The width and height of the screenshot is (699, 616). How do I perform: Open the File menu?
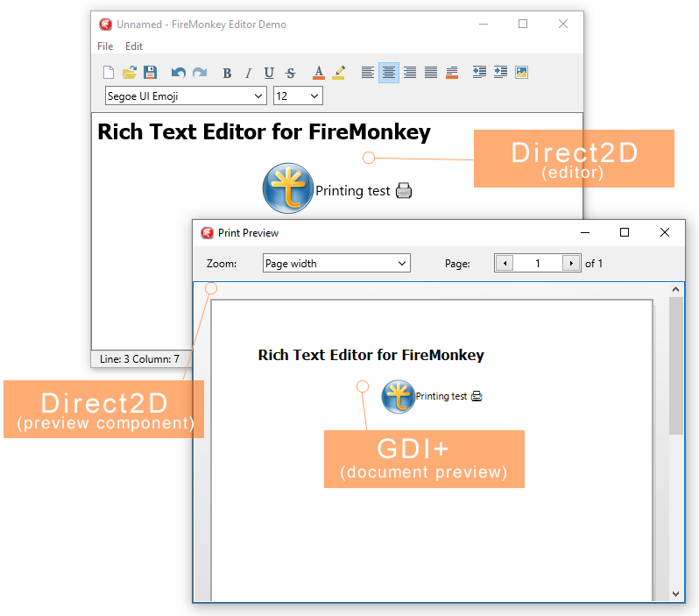(105, 46)
